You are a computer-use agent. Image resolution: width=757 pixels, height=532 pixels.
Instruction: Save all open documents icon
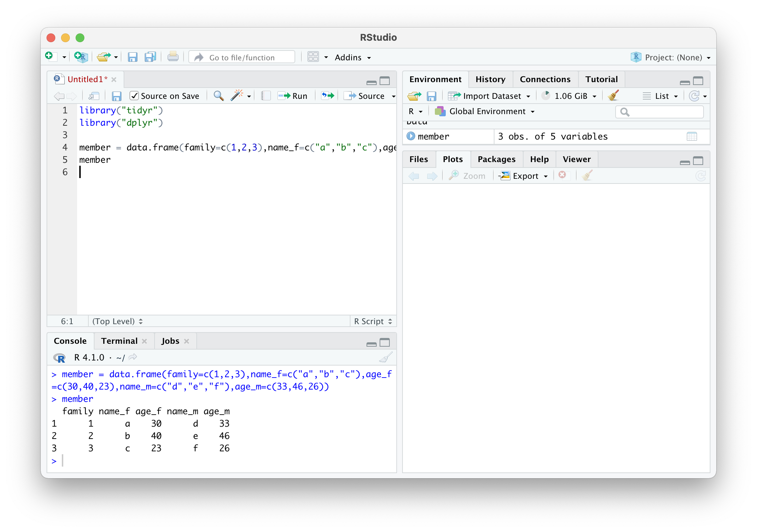(x=150, y=57)
